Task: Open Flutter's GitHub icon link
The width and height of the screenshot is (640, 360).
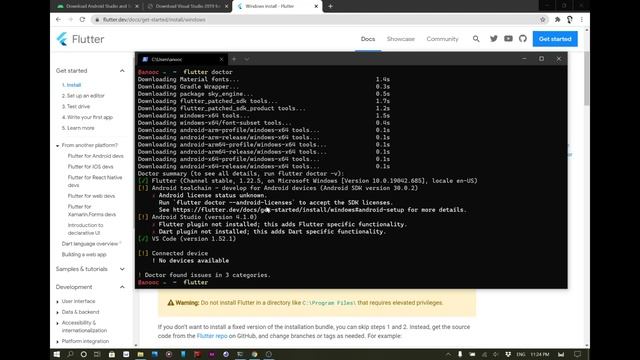Action: 523,39
